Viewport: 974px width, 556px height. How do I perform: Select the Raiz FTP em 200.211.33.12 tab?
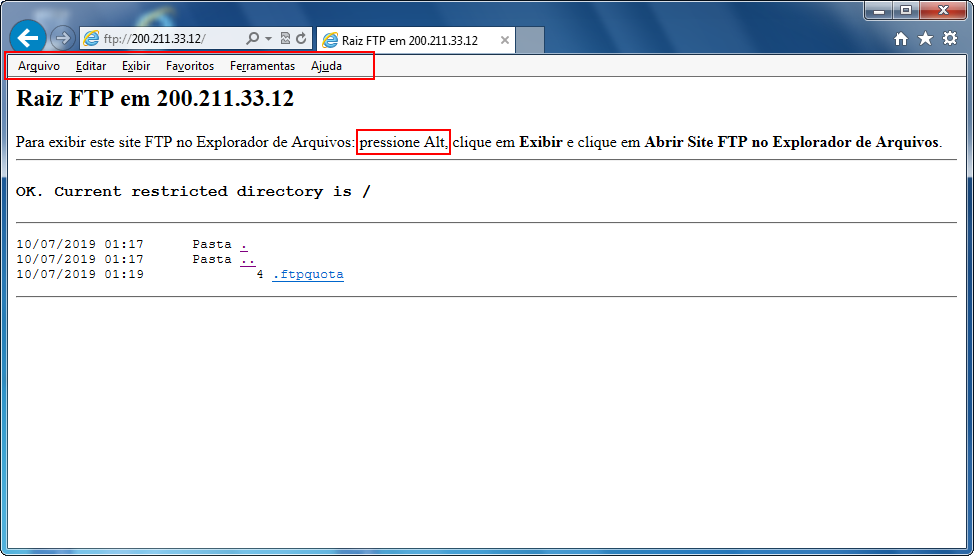416,40
